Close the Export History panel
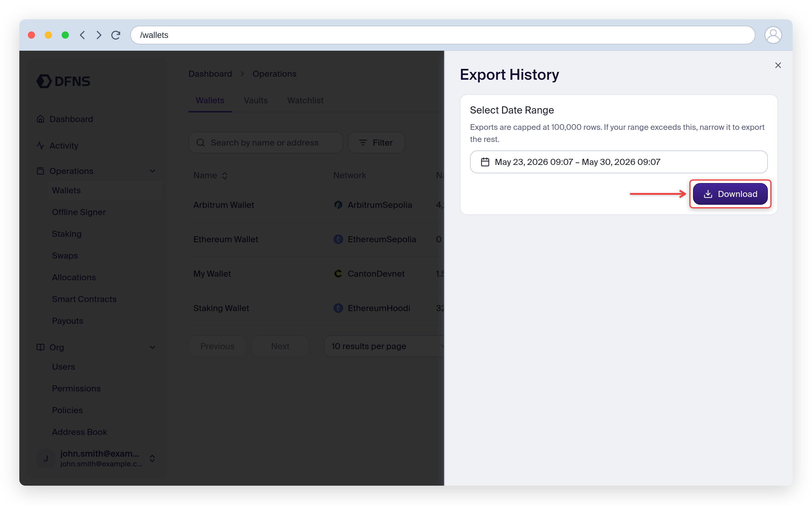This screenshot has height=505, width=812. pos(778,66)
